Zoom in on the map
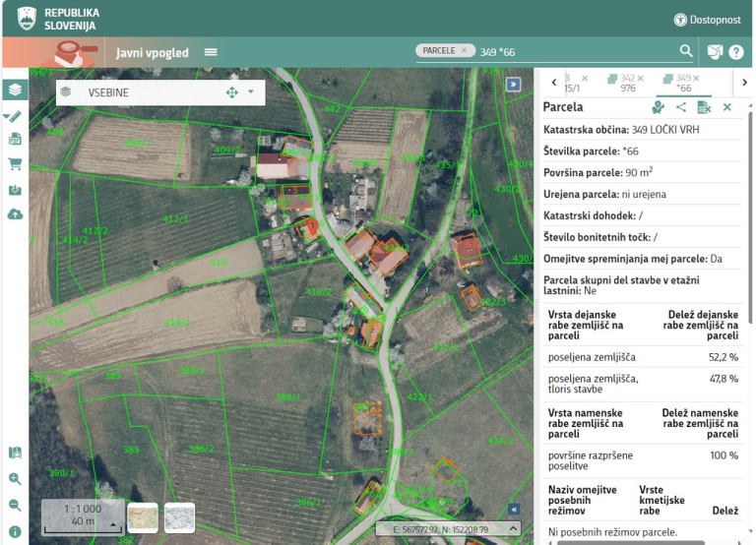The image size is (756, 545). pyautogui.click(x=15, y=479)
